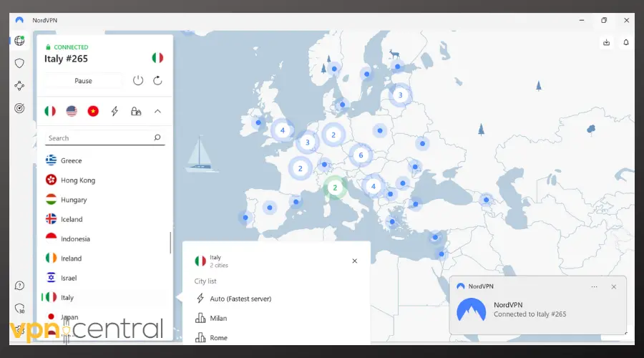This screenshot has height=358, width=644.
Task: Open the Meshnet sidebar icon
Action: 19,85
